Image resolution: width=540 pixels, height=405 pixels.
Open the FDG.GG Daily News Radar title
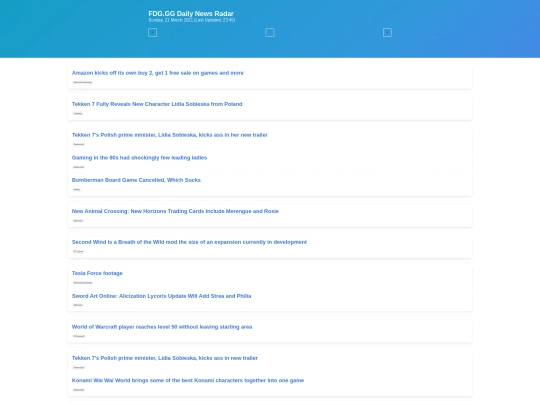tap(191, 14)
